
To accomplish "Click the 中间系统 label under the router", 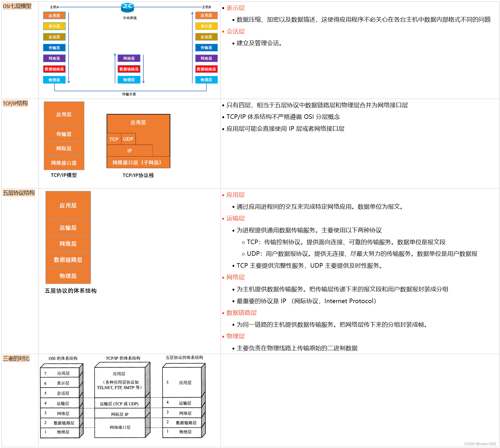I will click(x=130, y=18).
